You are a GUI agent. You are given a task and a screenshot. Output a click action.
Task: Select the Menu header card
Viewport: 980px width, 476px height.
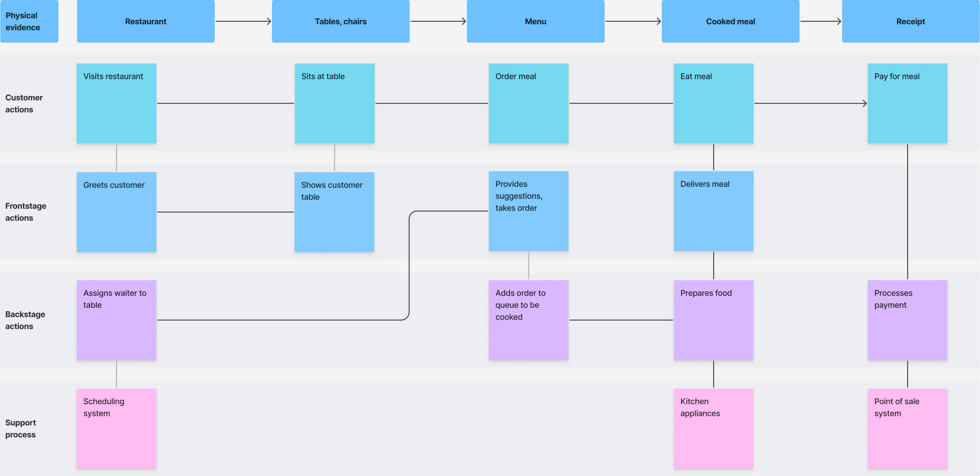pyautogui.click(x=535, y=21)
